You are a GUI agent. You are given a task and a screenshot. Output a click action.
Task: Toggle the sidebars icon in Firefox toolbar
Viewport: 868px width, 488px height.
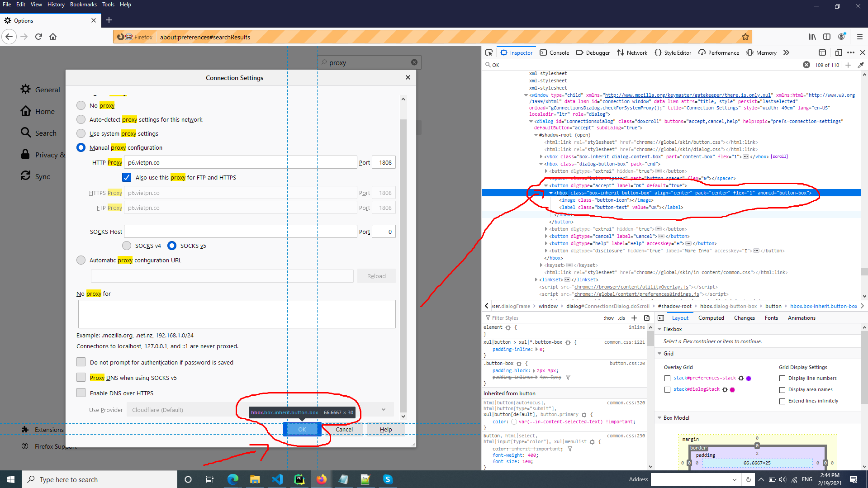827,37
